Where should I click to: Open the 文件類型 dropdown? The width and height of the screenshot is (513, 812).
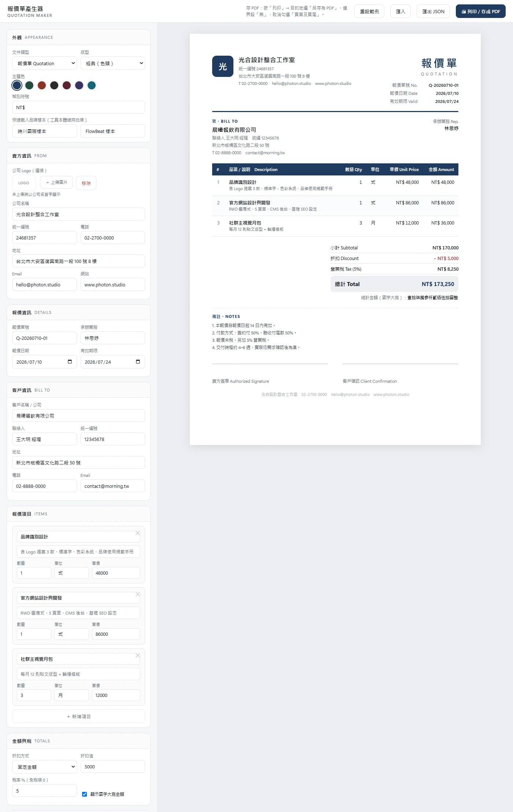pyautogui.click(x=44, y=63)
